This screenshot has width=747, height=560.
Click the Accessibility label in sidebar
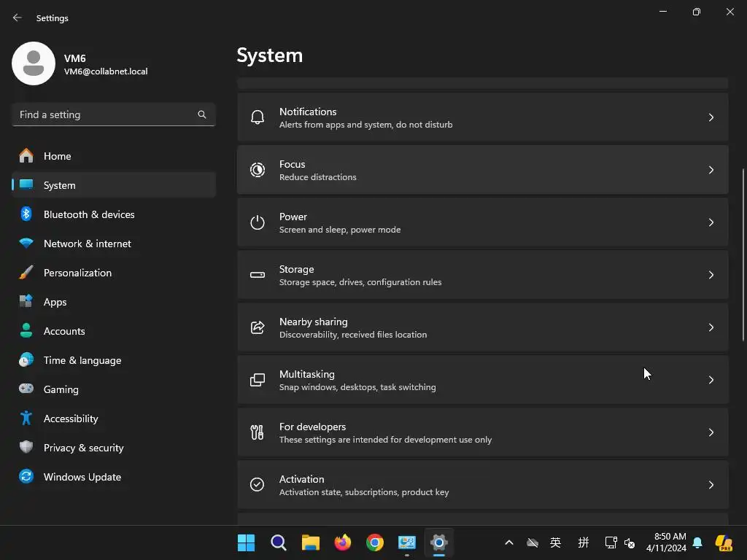71,419
